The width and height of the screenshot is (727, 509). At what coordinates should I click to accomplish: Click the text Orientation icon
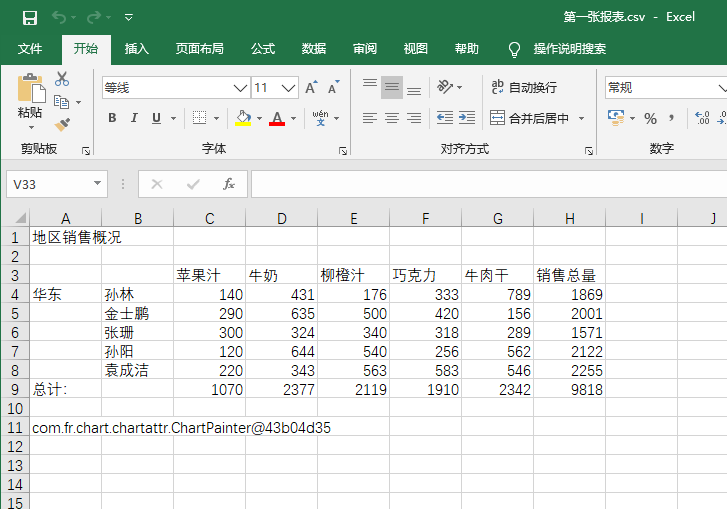point(445,87)
